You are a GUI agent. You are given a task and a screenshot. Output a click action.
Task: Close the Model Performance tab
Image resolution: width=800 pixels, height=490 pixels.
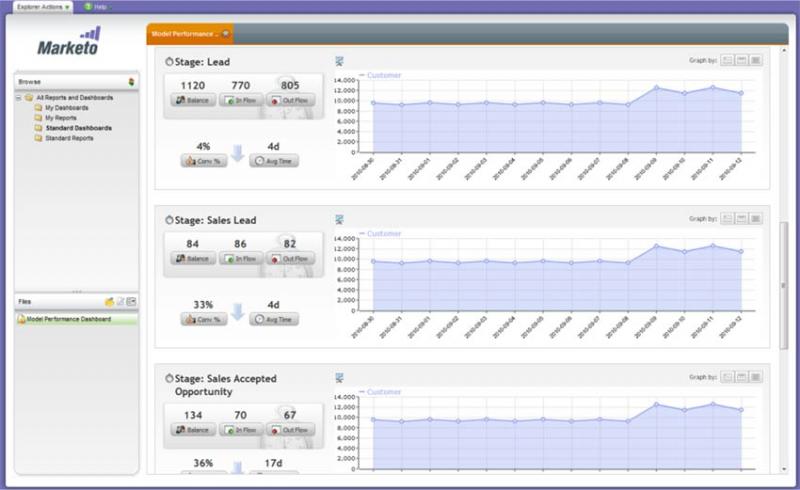226,33
